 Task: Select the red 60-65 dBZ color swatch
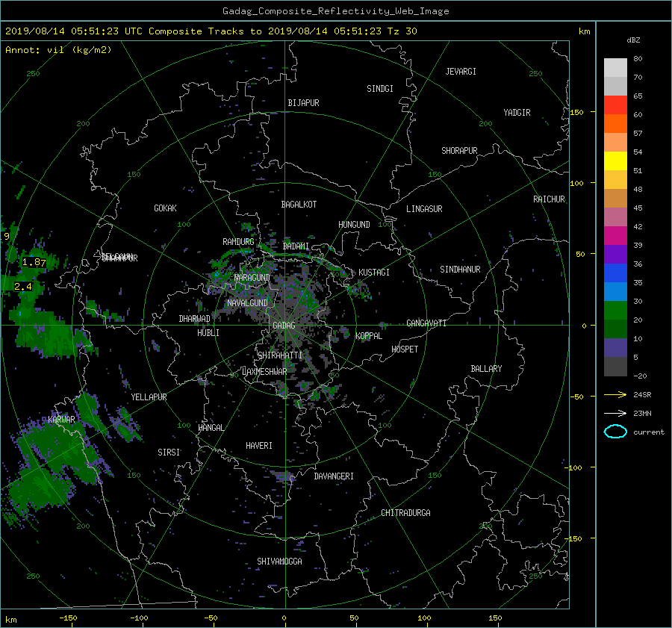tap(615, 105)
